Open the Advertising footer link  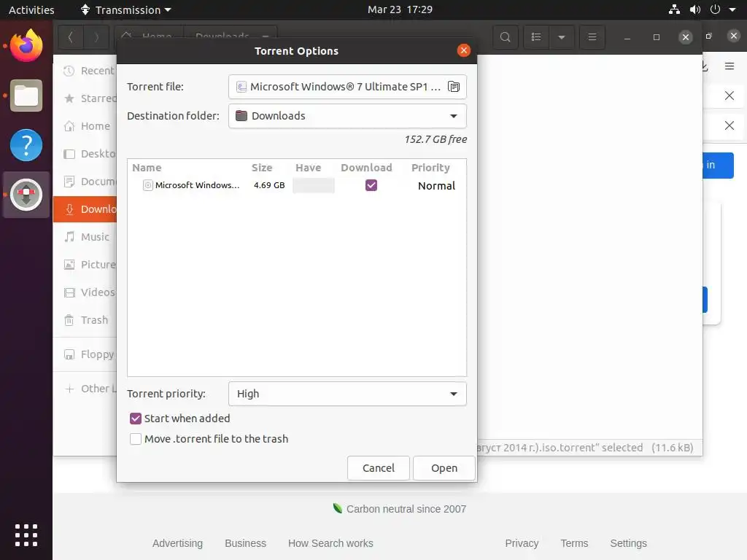[x=177, y=543]
